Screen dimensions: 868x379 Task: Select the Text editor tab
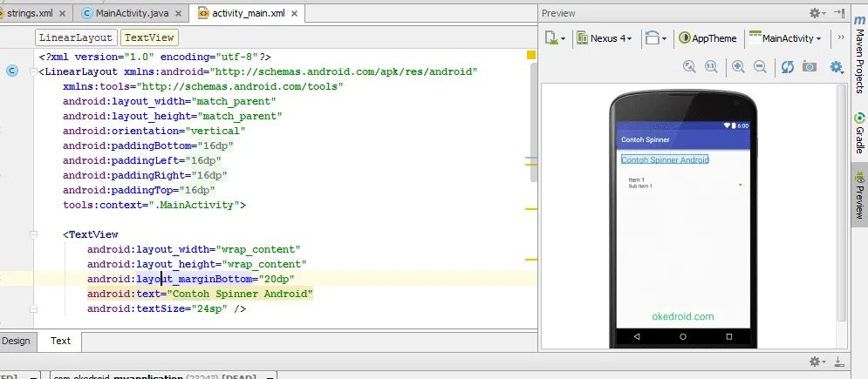[60, 341]
